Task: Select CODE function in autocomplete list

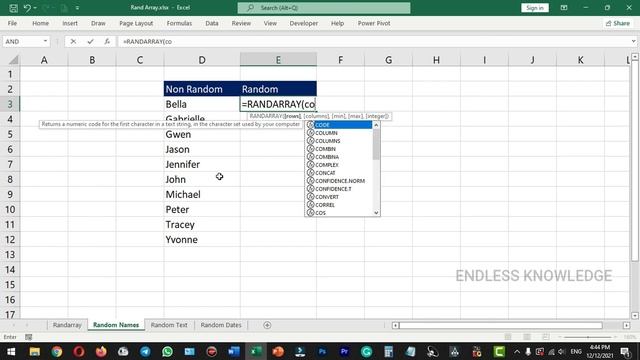Action: click(339, 125)
